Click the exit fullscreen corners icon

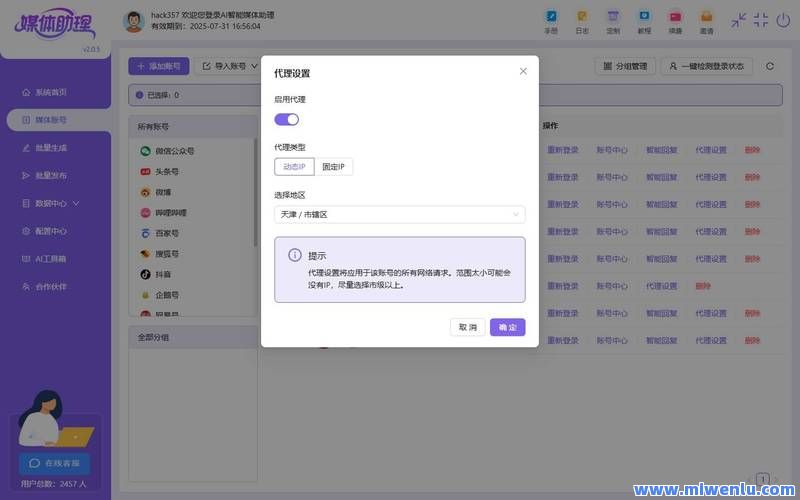761,20
